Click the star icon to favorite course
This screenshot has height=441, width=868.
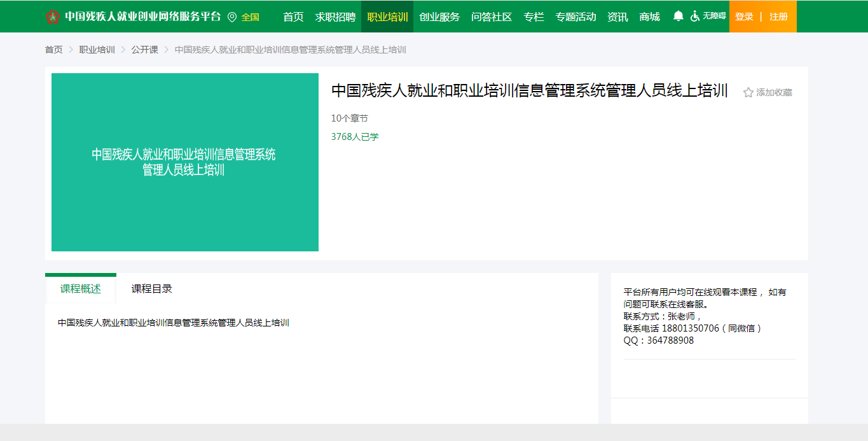748,93
